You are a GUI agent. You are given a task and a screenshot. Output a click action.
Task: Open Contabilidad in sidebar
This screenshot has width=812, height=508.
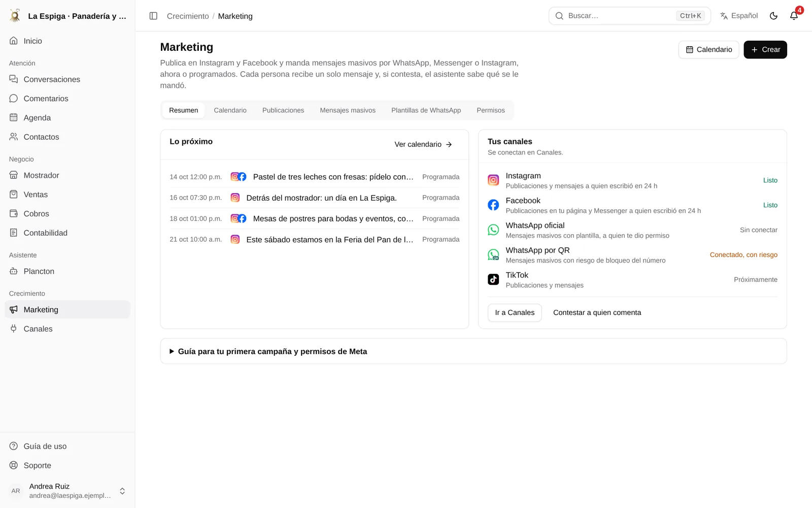click(x=67, y=233)
